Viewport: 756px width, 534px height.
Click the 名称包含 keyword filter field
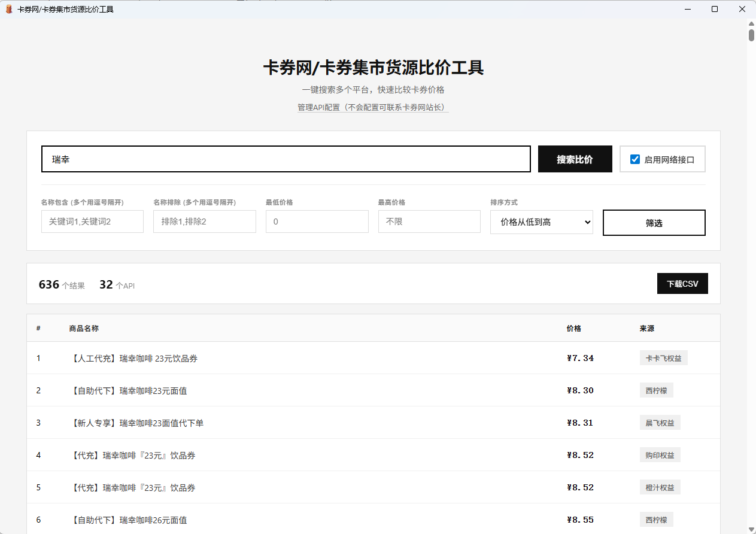[92, 221]
